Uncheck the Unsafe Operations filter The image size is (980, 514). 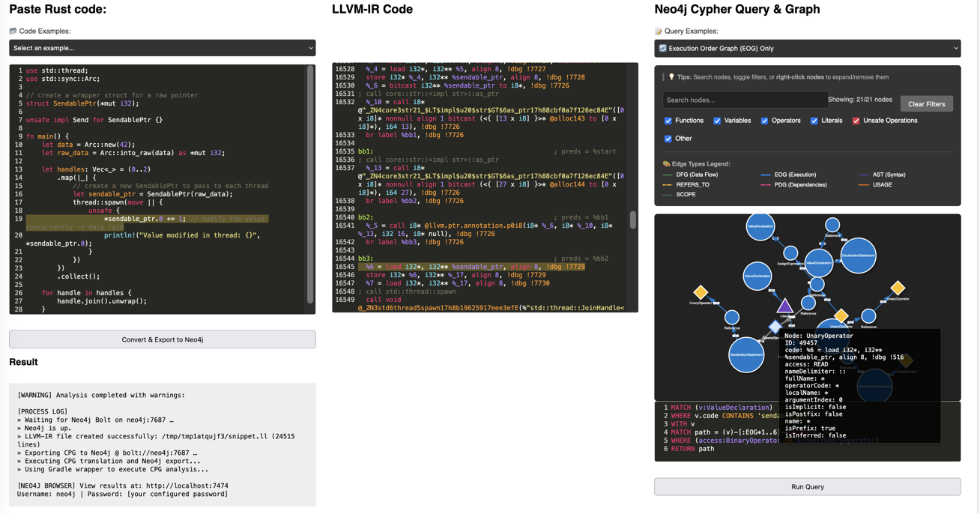855,121
